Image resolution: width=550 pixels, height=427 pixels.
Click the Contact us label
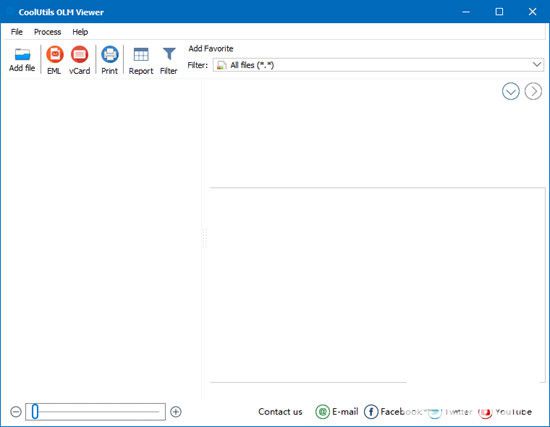click(280, 412)
